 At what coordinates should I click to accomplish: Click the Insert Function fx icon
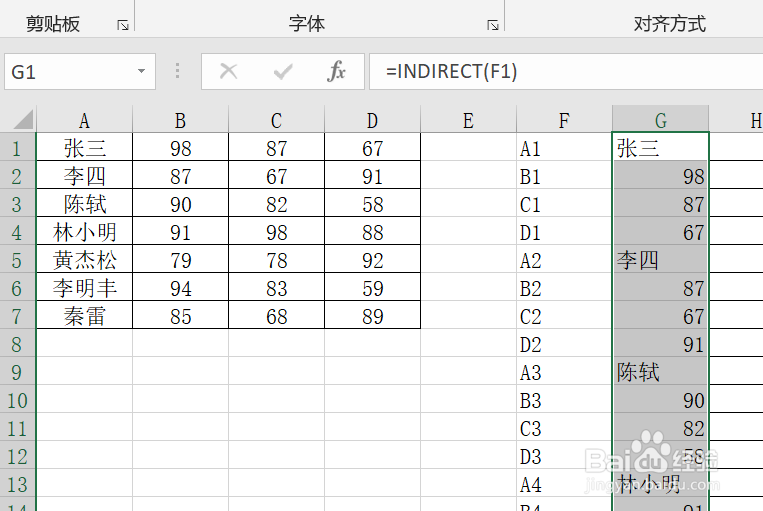coord(336,72)
